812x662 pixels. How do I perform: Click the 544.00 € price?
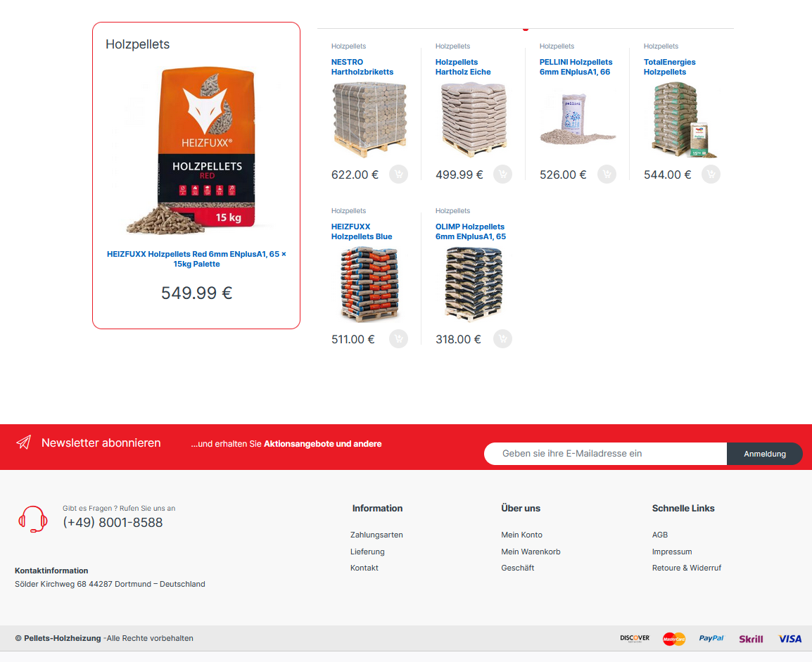pos(667,174)
